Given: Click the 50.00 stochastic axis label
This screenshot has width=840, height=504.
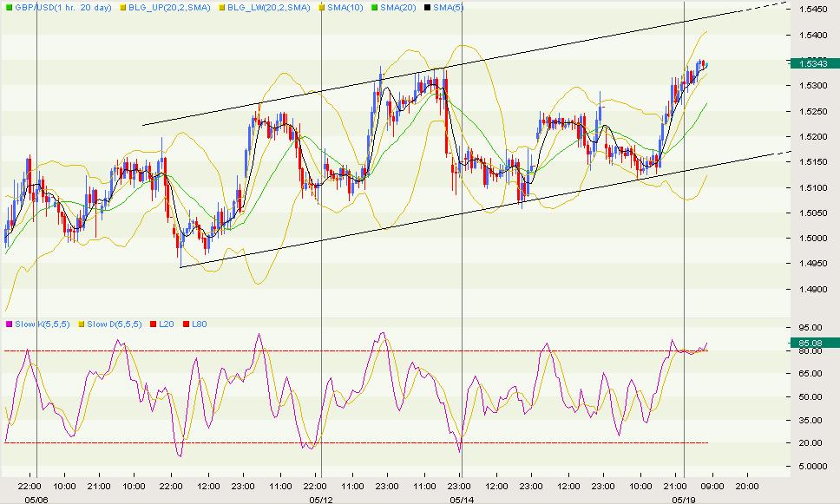Looking at the screenshot, I should [810, 397].
